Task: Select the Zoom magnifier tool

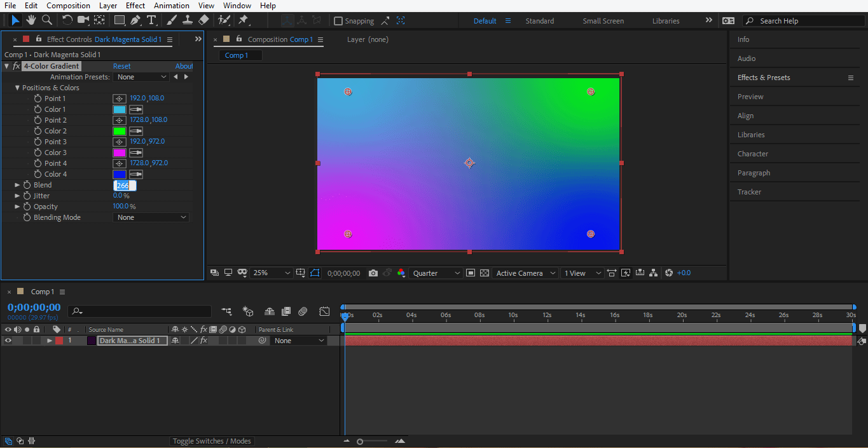Action: point(46,20)
